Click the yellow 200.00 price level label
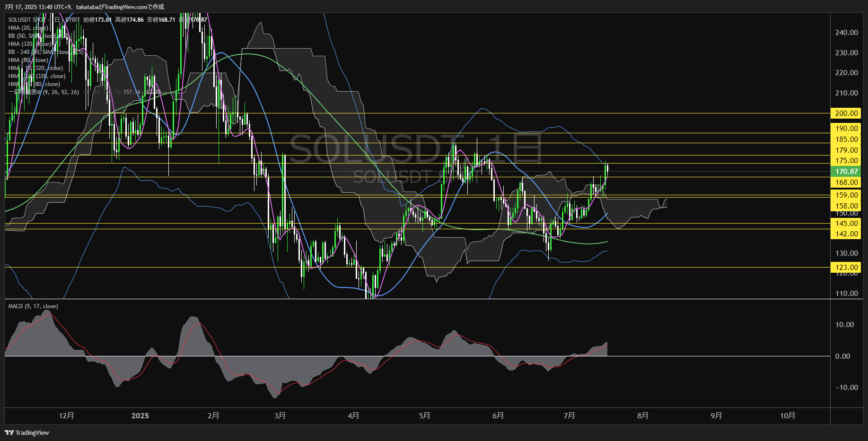868x441 pixels. [846, 113]
